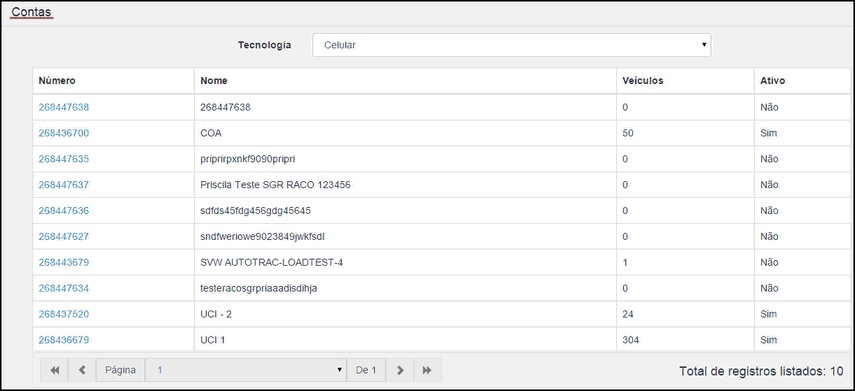The height and width of the screenshot is (391, 855).
Task: Click the Veículos column header
Action: pyautogui.click(x=685, y=81)
